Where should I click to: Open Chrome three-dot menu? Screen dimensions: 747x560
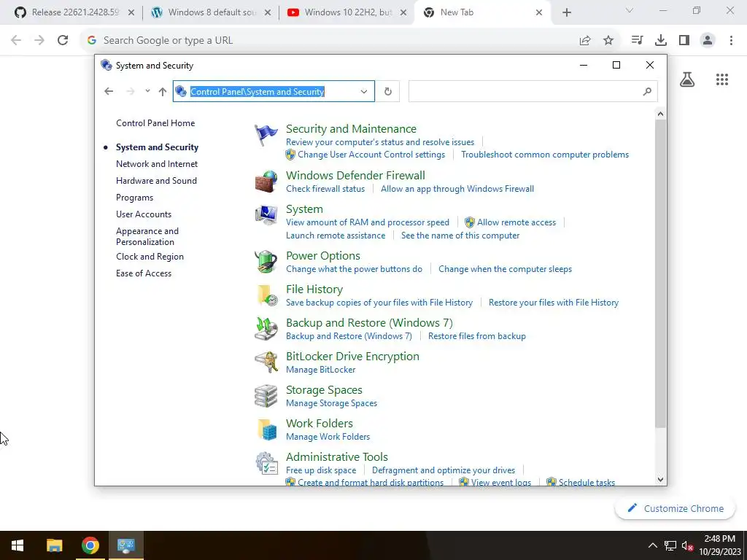click(x=731, y=41)
